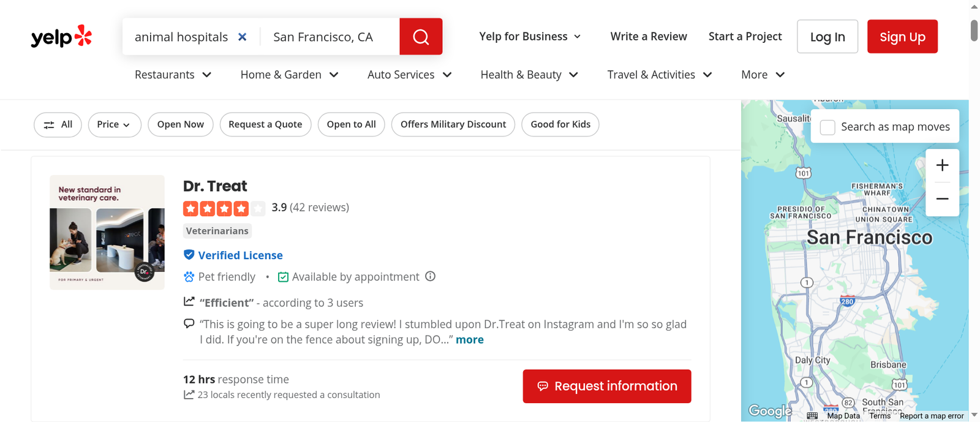Click the Request information button
The width and height of the screenshot is (980, 422).
pyautogui.click(x=607, y=386)
